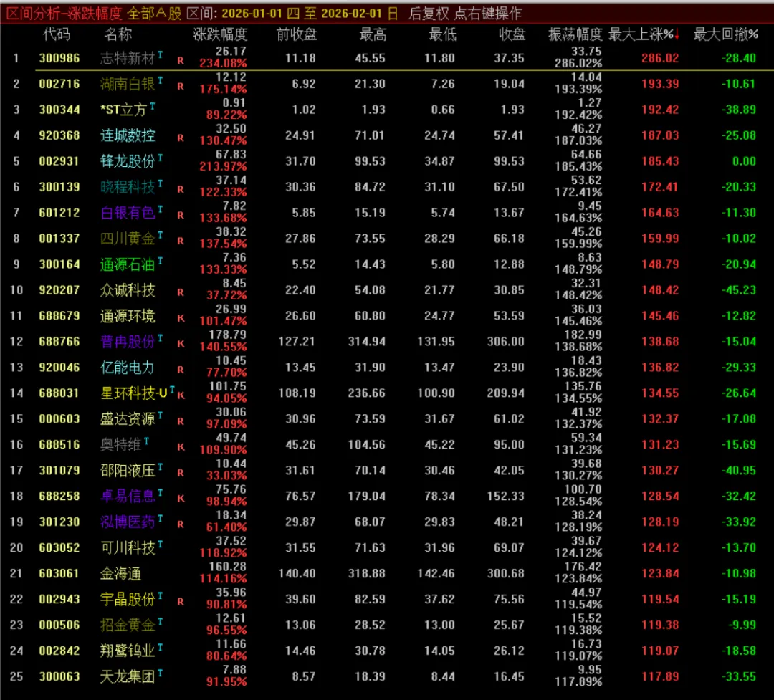Select stock code 000603
This screenshot has height=700, width=774.
tap(59, 418)
